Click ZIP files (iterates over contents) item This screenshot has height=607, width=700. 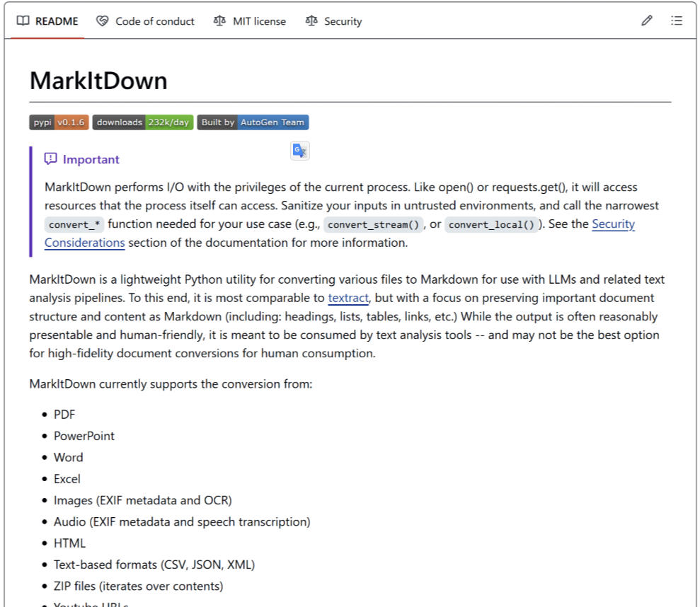pos(139,586)
